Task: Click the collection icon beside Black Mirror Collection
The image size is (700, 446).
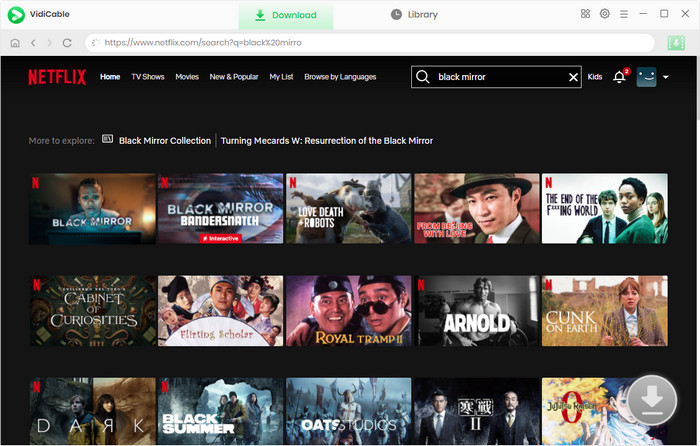Action: point(107,139)
